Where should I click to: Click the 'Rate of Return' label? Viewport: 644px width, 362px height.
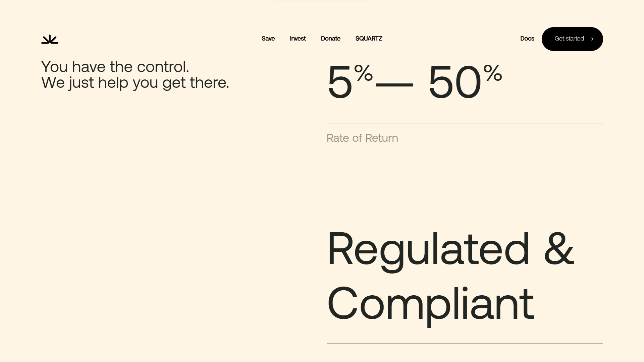[362, 138]
